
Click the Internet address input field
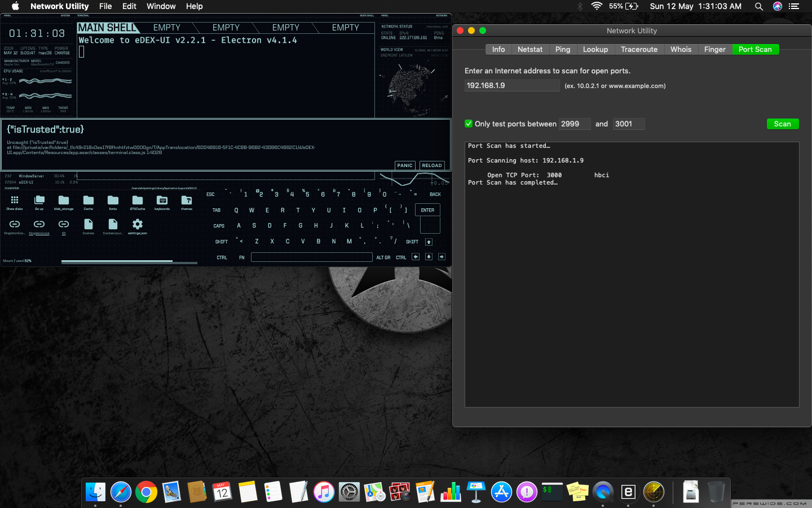(x=511, y=85)
